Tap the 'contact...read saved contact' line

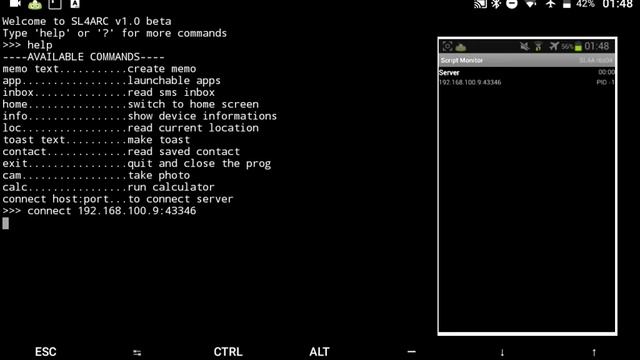click(x=121, y=151)
